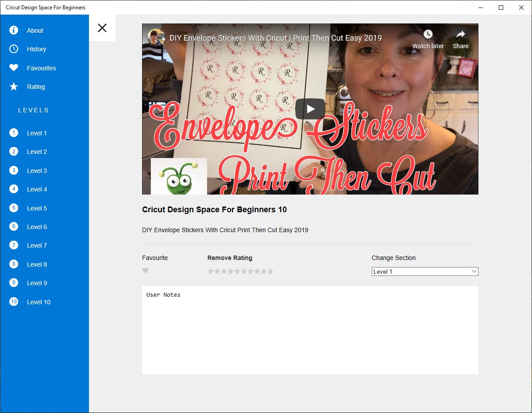Click the Level 2 number badge icon
Image resolution: width=532 pixels, height=413 pixels.
14,151
